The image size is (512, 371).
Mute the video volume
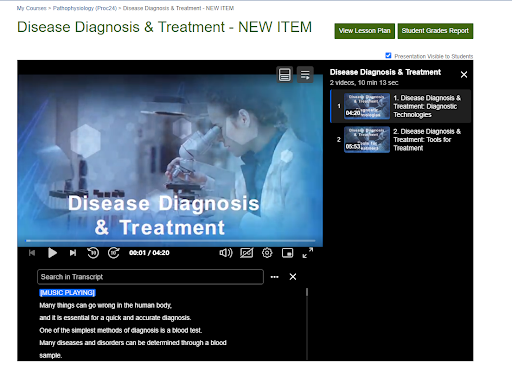coord(226,253)
